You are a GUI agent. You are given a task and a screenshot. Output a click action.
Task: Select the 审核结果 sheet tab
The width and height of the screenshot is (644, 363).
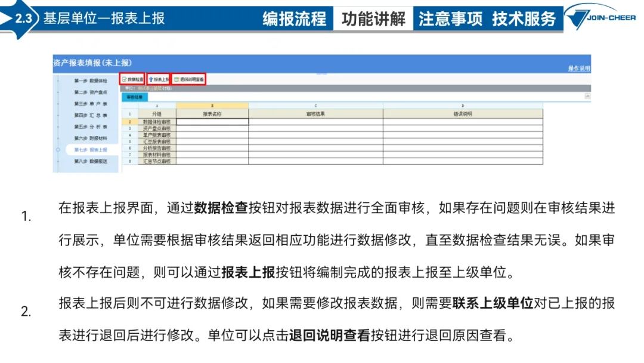tap(134, 97)
